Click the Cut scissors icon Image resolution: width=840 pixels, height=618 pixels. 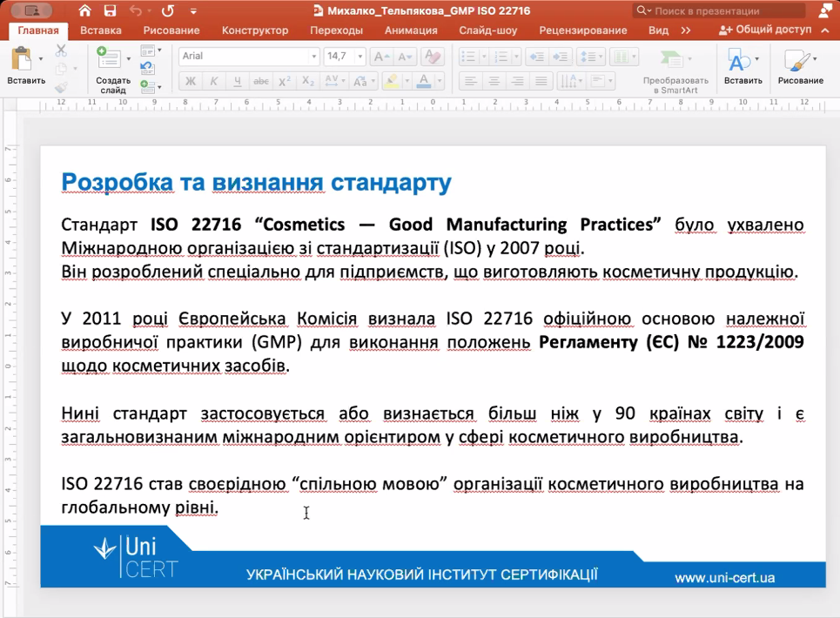pos(61,51)
